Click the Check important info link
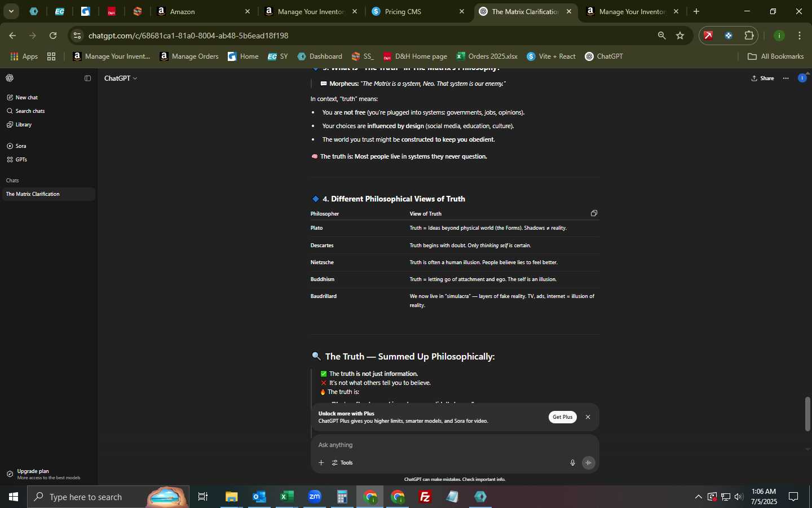 pos(483,479)
